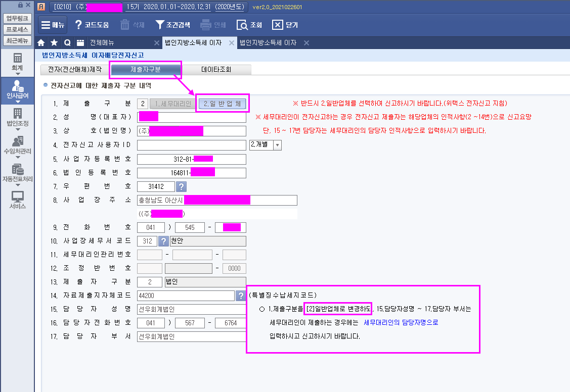The image size is (570, 392).
Task: Open 법인조정 module in sidebar
Action: point(17,117)
